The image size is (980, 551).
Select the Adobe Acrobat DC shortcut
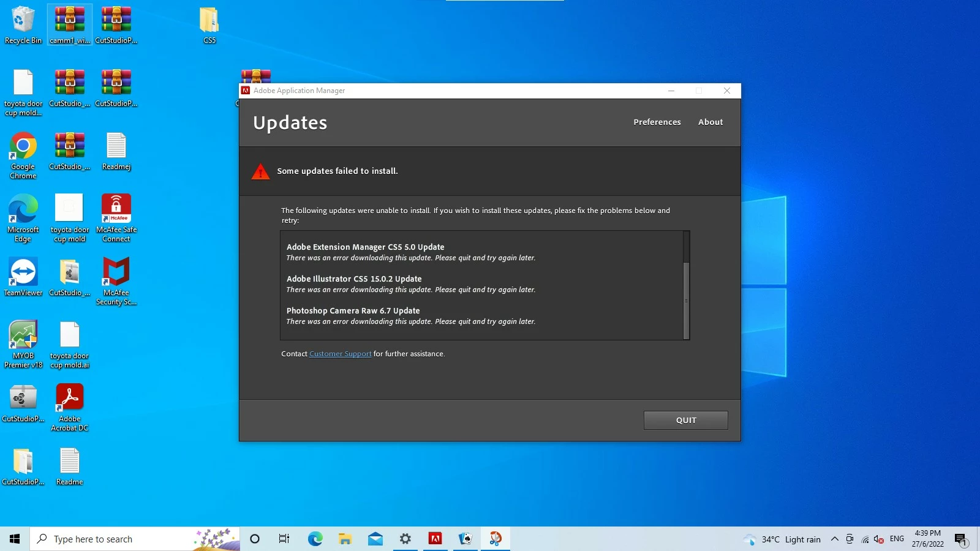[x=70, y=408]
